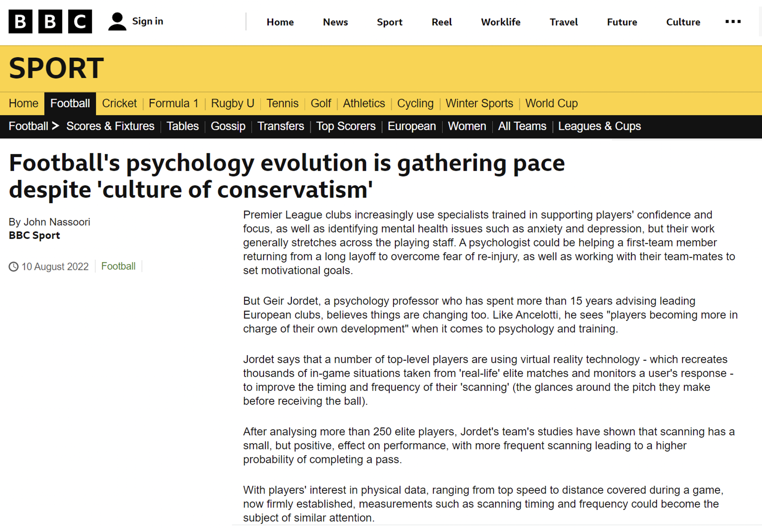Open the Winter Sports tab
Screen dimensions: 762x532
click(x=479, y=103)
